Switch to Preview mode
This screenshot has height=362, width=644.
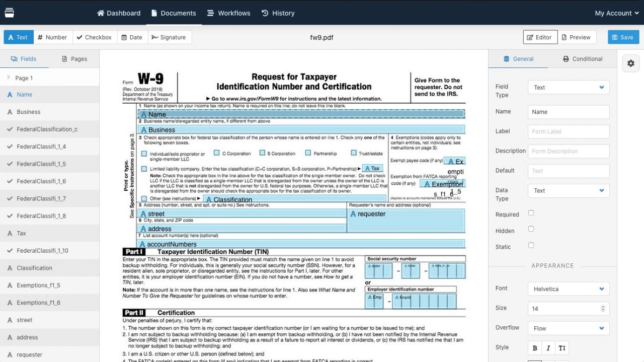(576, 37)
